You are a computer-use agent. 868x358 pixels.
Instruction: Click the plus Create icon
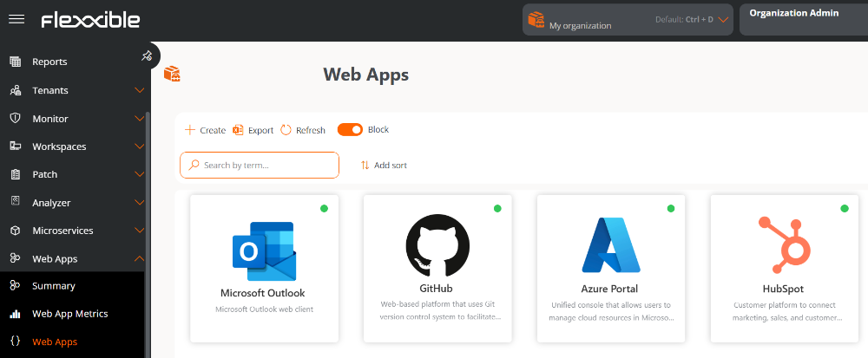[x=190, y=130]
